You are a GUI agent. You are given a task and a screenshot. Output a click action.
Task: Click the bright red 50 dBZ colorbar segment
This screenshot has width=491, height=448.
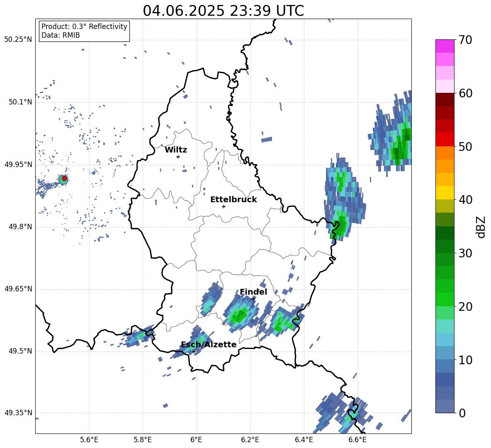pyautogui.click(x=445, y=140)
